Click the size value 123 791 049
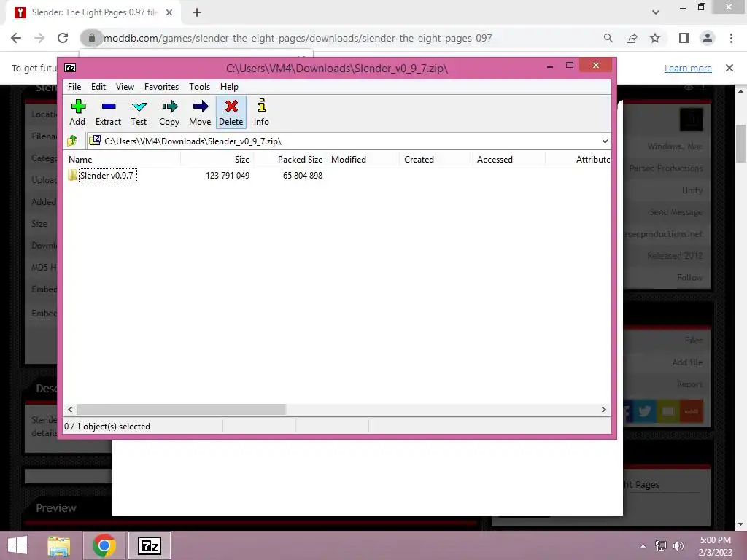The height and width of the screenshot is (560, 747). [x=228, y=175]
